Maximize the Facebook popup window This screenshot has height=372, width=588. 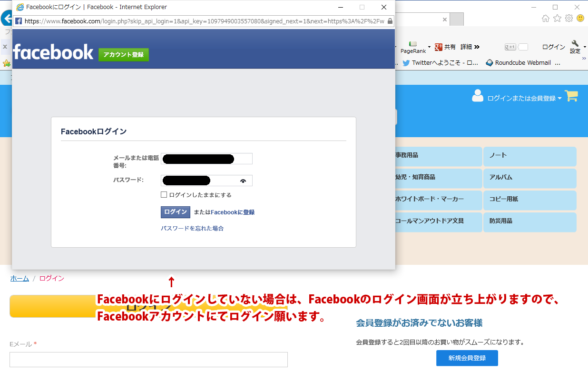pos(362,7)
